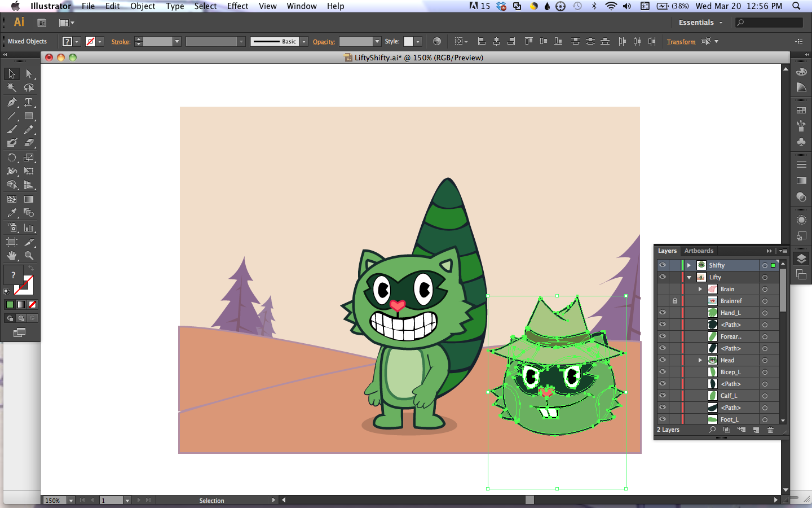
Task: Click the Fill swatch in toolbox
Action: click(13, 275)
